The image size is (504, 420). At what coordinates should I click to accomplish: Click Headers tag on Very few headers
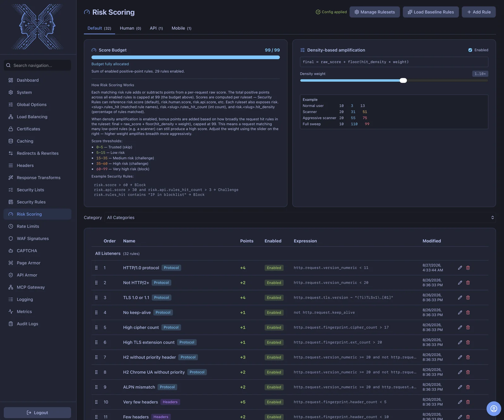170,402
